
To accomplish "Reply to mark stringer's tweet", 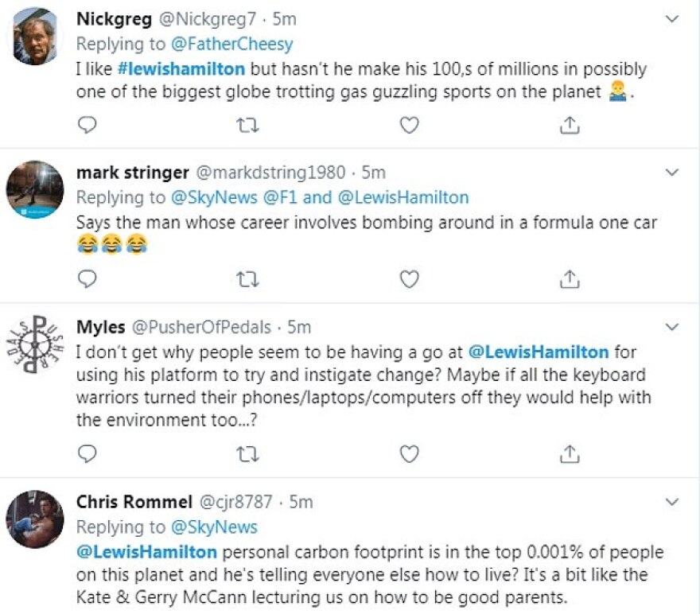I will 89,278.
